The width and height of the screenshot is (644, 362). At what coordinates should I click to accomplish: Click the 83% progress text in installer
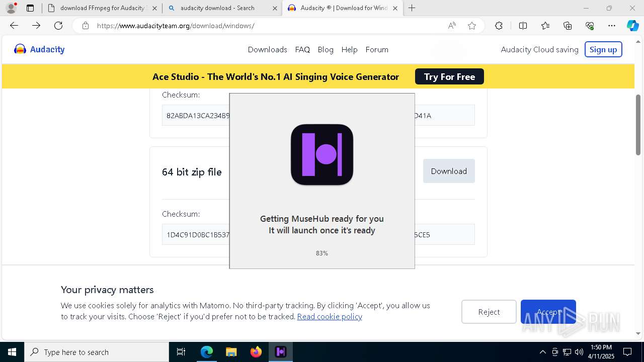[x=322, y=253]
